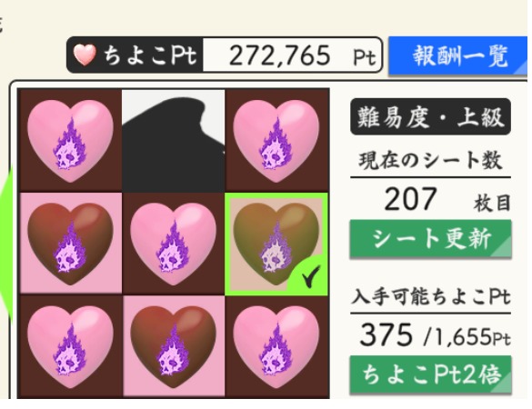Click the 375 /1,655Pt obtainable points value
The height and width of the screenshot is (409, 532).
pyautogui.click(x=435, y=335)
